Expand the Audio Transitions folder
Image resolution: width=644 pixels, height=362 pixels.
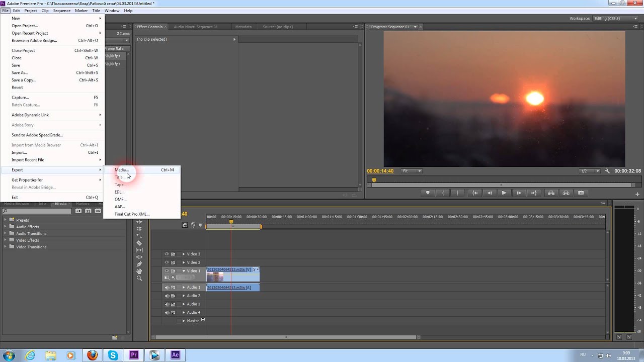[x=6, y=234]
